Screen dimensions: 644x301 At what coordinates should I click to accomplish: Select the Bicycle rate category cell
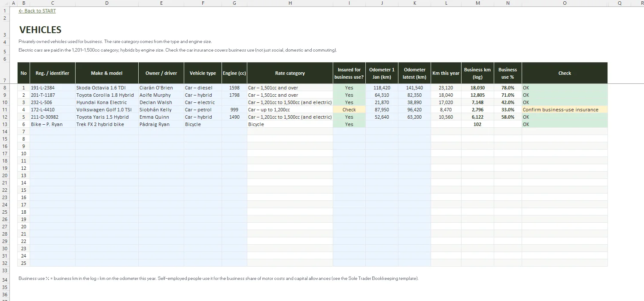pyautogui.click(x=290, y=124)
